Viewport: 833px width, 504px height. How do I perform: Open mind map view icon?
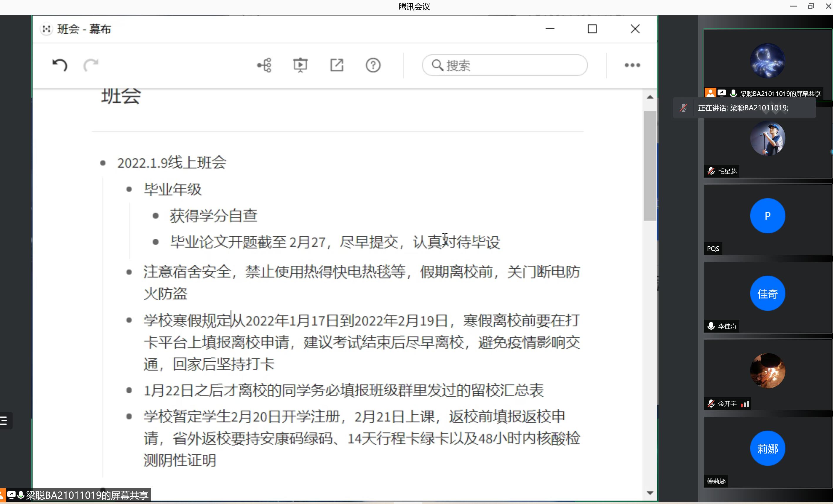pyautogui.click(x=264, y=65)
